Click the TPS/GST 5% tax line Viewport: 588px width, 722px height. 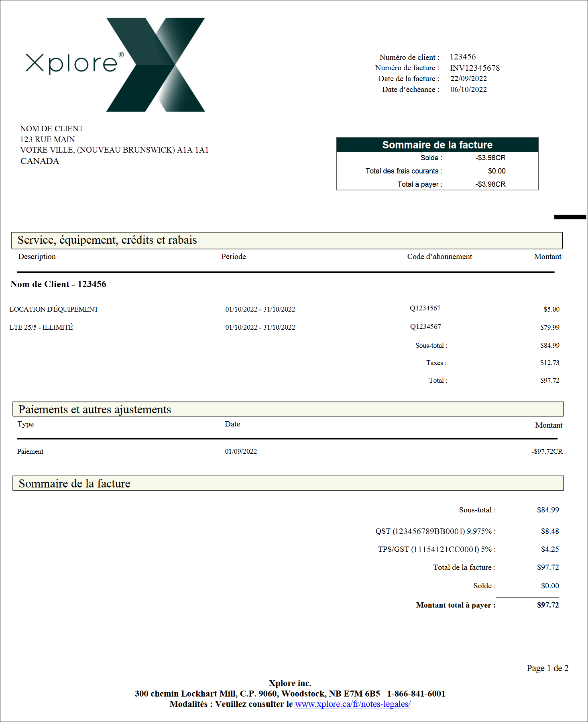(x=468, y=549)
